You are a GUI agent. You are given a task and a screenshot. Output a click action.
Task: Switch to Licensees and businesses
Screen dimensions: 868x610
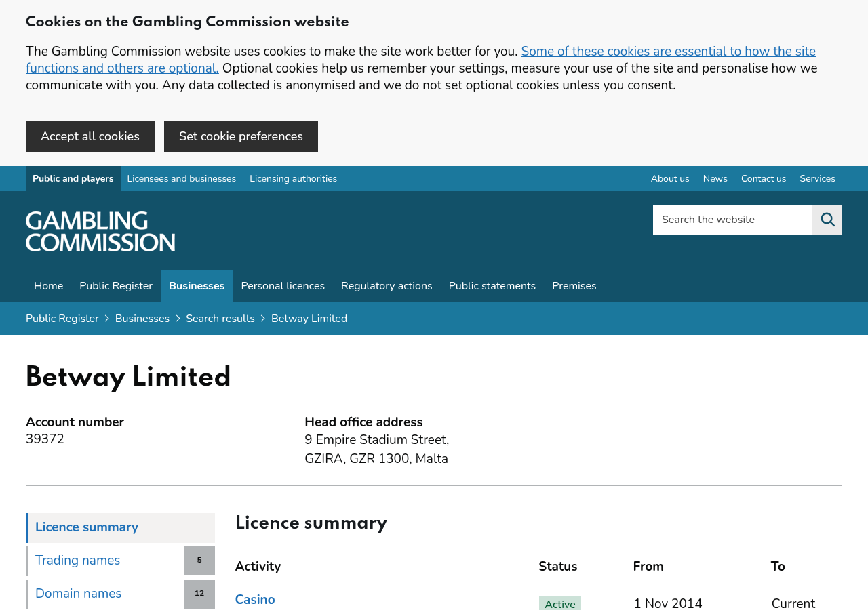coord(182,179)
